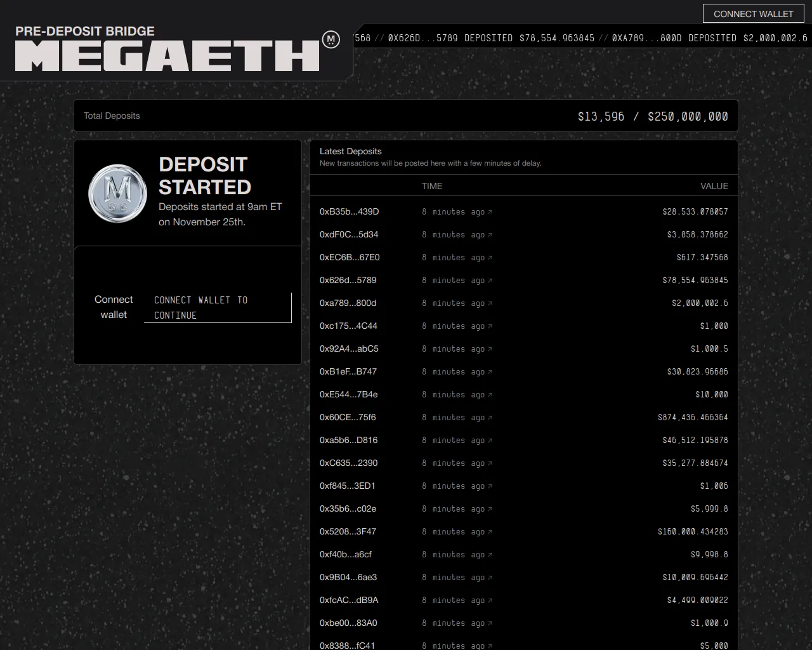Open the transaction link arrow for 0xB1eF...B747
The image size is (812, 650).
coord(490,372)
